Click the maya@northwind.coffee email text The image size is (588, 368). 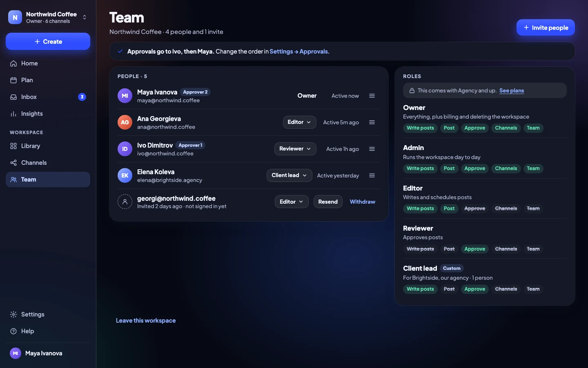[168, 101]
